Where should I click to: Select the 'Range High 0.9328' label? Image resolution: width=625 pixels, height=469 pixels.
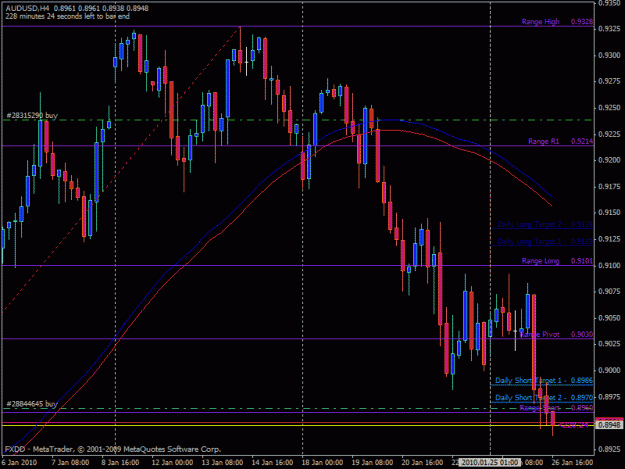[x=557, y=22]
